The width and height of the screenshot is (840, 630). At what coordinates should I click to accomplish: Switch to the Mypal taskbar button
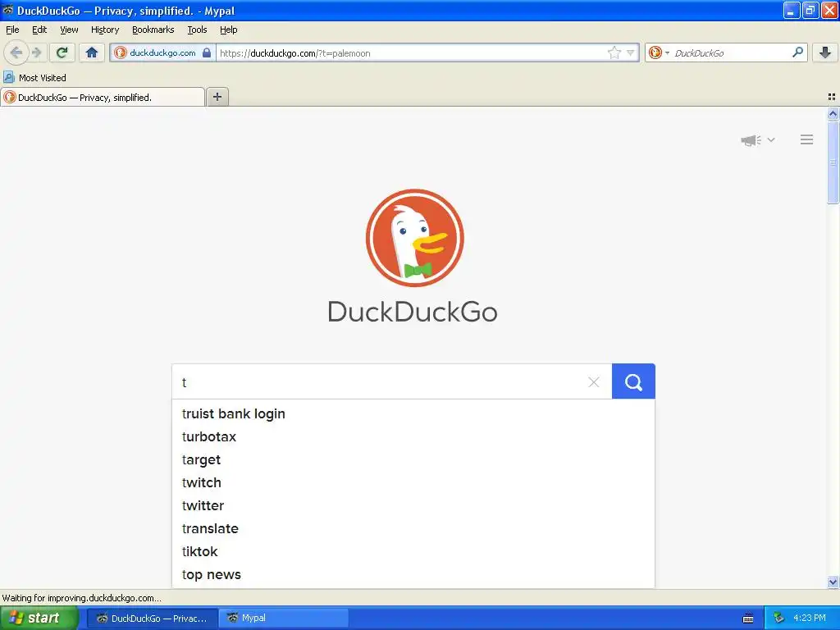(x=284, y=619)
